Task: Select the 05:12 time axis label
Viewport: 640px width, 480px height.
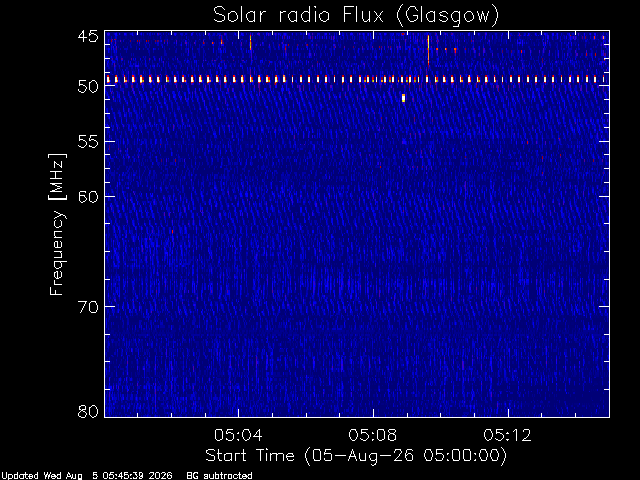Action: point(508,435)
